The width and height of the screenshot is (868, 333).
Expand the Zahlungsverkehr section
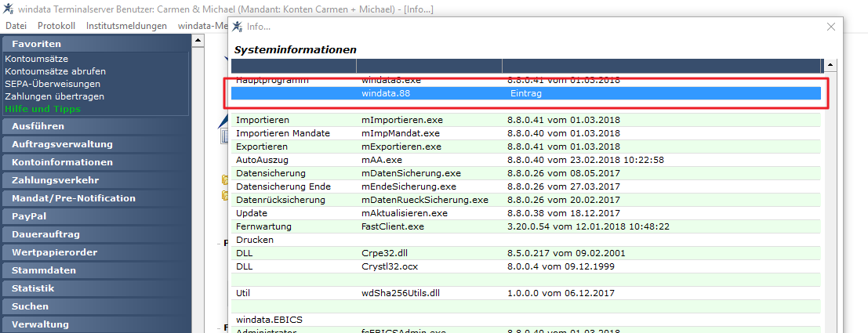[95, 180]
